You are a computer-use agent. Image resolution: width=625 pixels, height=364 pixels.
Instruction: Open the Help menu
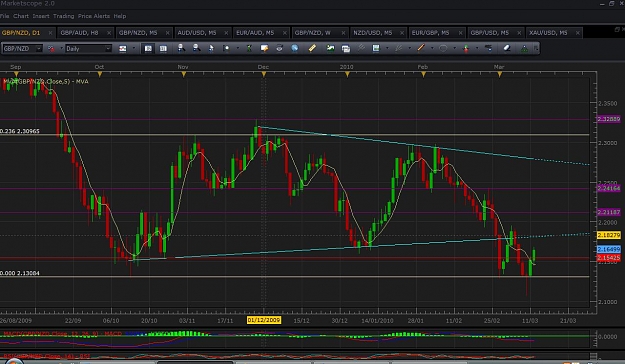pos(120,16)
